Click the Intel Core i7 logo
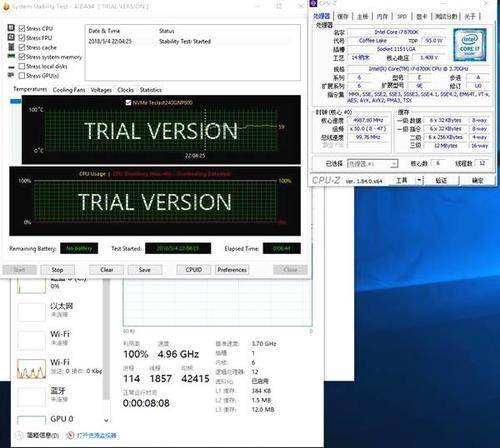500x448 pixels. tap(469, 45)
